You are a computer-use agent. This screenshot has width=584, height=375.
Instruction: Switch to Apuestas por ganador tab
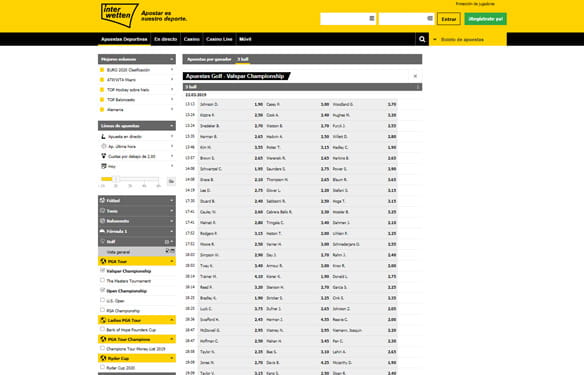tap(209, 59)
